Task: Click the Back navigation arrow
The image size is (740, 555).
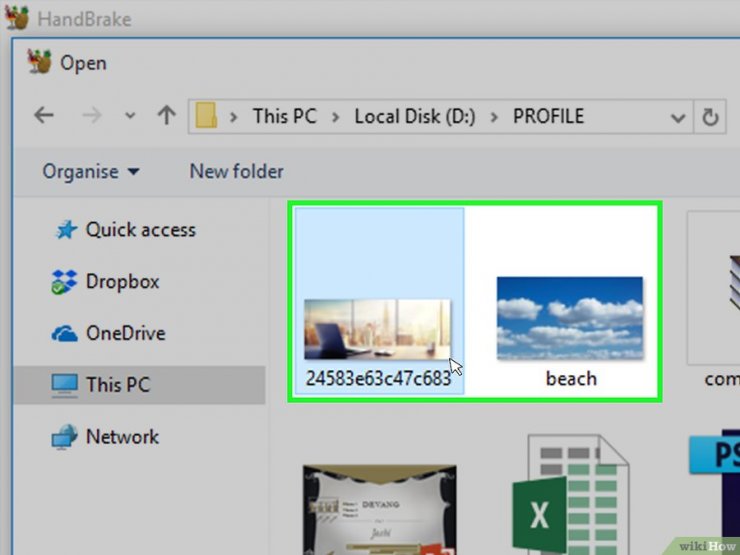Action: [x=44, y=115]
